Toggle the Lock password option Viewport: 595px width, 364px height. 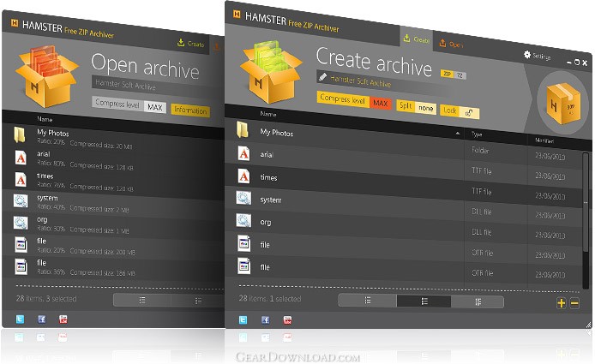[460, 111]
